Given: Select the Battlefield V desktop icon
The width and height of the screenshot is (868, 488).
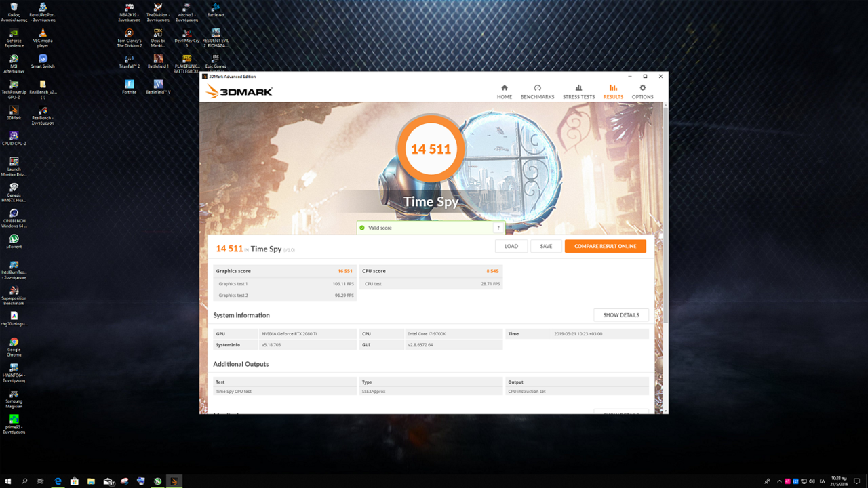Looking at the screenshot, I should tap(158, 87).
